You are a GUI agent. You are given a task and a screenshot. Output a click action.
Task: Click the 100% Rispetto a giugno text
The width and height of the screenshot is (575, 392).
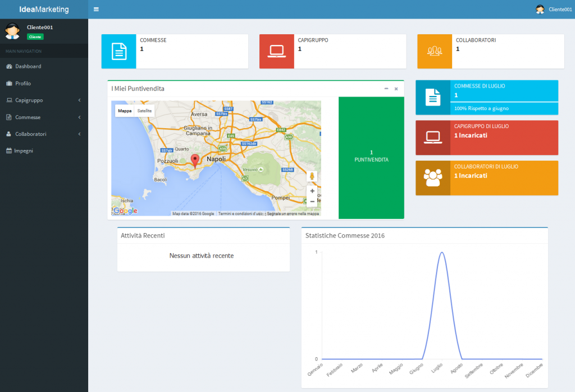point(481,108)
